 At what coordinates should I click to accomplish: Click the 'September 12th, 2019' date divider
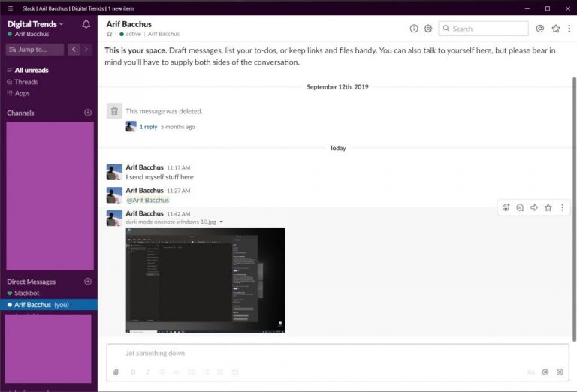coord(337,87)
